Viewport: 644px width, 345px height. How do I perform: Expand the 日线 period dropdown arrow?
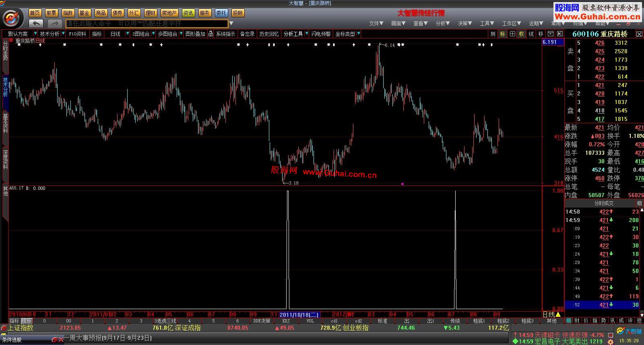pos(128,34)
